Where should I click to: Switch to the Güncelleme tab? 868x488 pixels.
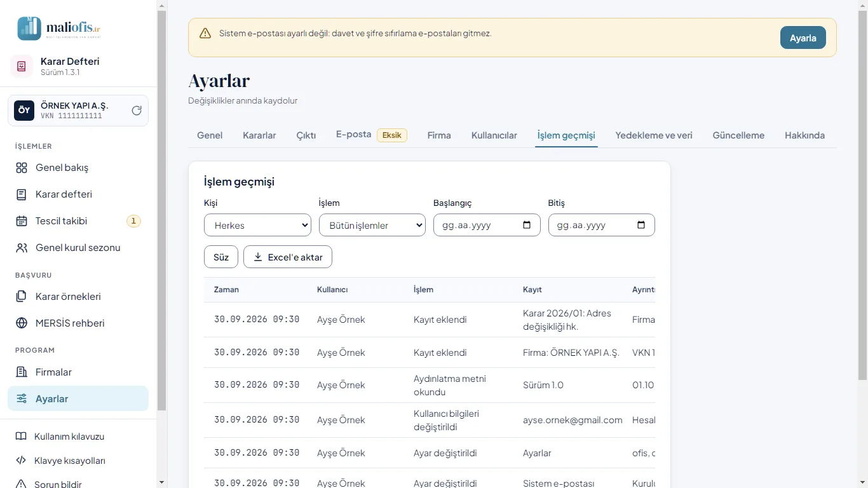738,135
